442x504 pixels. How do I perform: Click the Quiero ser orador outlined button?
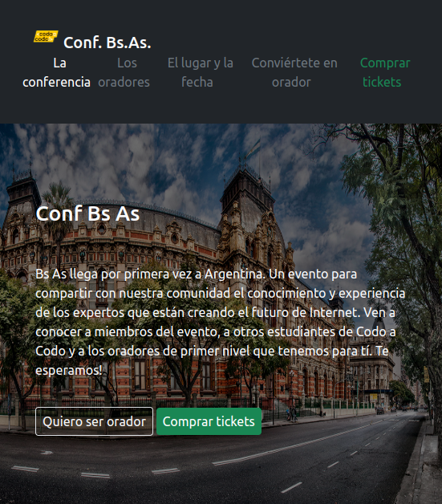coord(94,421)
